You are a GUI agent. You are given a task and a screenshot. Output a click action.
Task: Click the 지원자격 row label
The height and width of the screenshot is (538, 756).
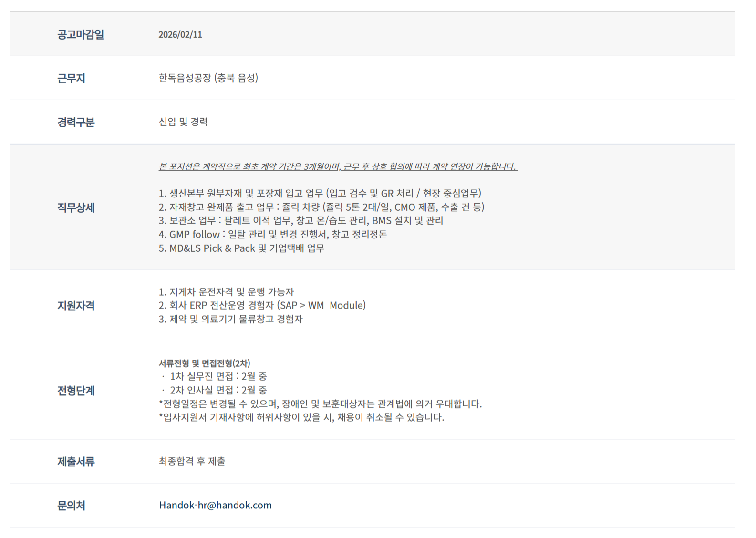(x=76, y=305)
